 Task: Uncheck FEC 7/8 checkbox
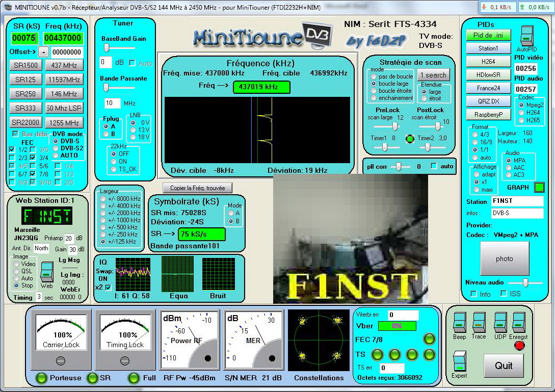33,174
